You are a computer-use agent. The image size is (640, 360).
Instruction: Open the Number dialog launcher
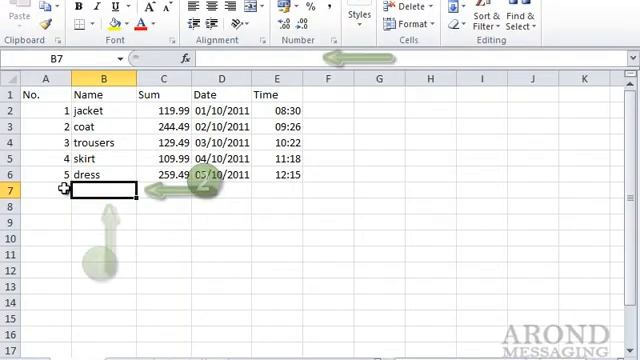334,40
